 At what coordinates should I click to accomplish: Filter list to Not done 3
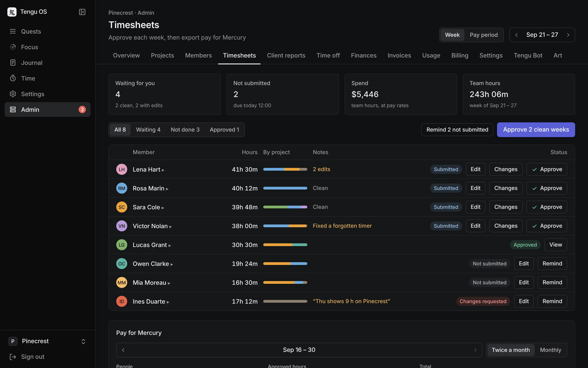(x=185, y=130)
